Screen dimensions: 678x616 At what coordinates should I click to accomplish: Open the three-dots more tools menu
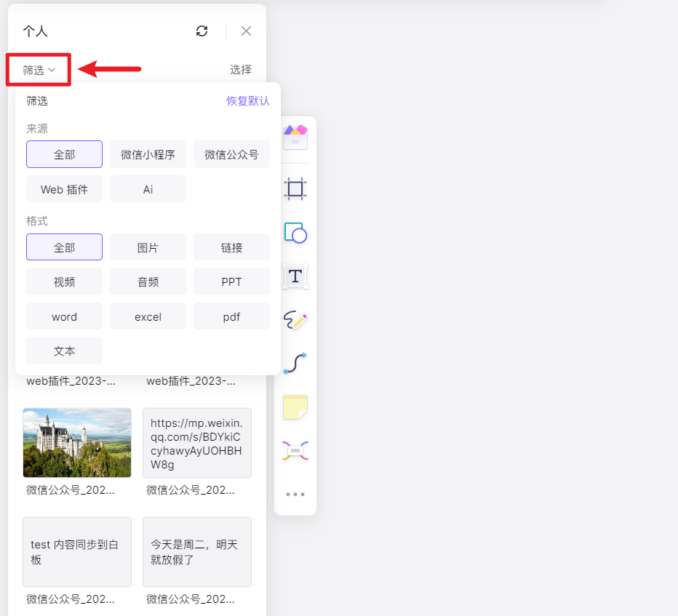coord(295,494)
